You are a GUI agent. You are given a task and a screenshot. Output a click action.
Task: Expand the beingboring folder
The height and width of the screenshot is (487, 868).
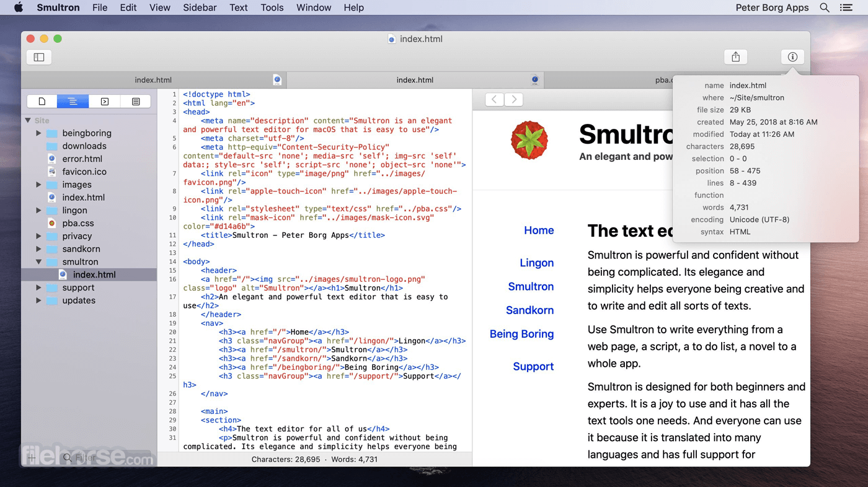tap(38, 133)
